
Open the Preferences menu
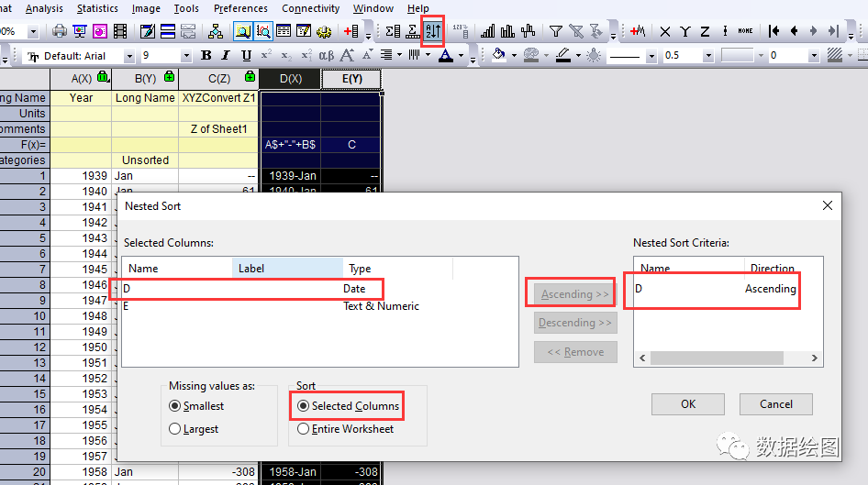click(240, 8)
